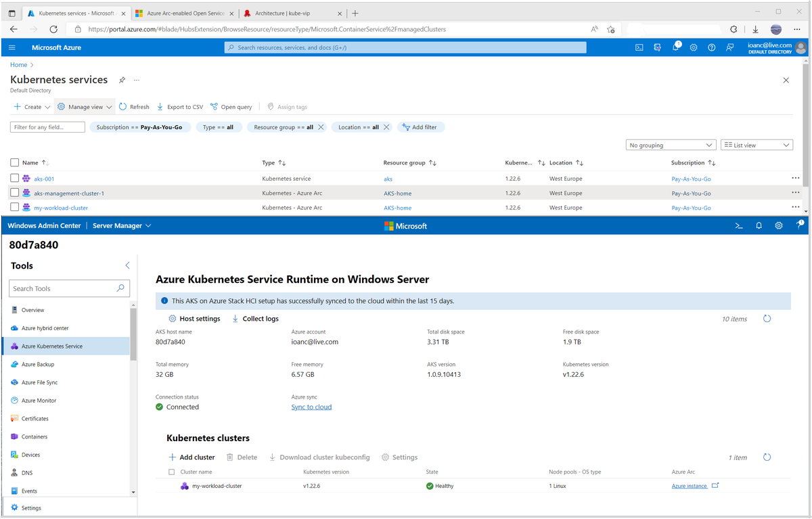Open browser downloads icon
Viewport: 812px width, 519px height.
pos(755,29)
